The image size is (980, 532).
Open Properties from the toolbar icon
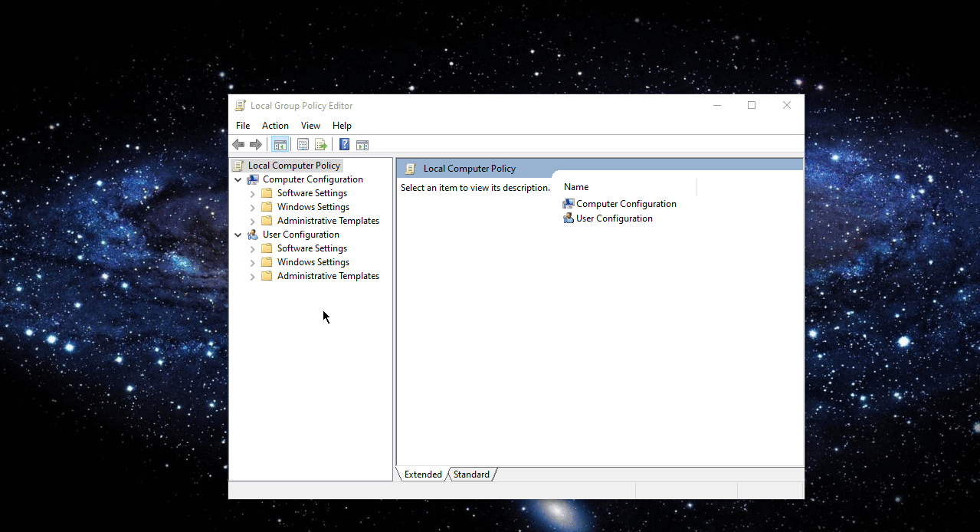click(303, 144)
